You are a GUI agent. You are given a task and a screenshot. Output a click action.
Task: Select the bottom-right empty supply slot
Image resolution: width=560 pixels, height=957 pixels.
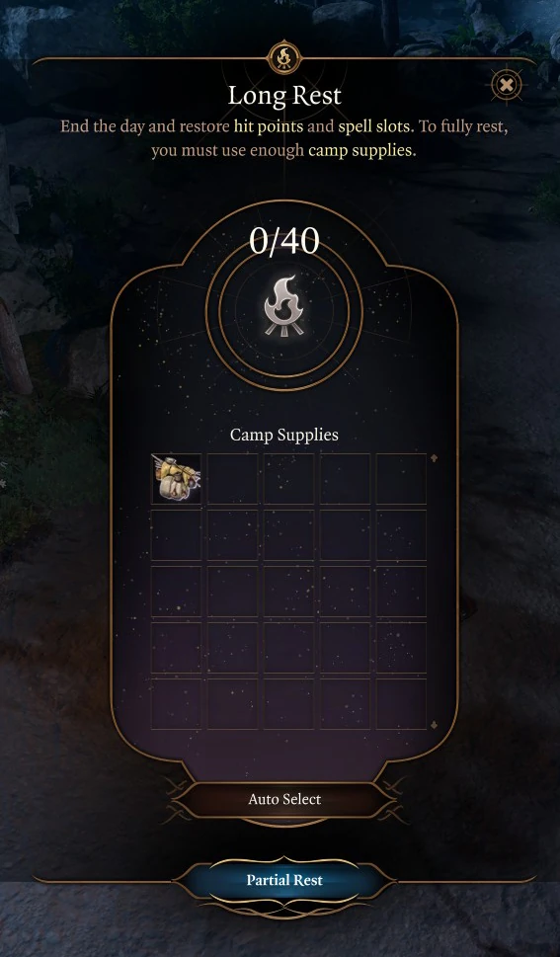coord(401,704)
